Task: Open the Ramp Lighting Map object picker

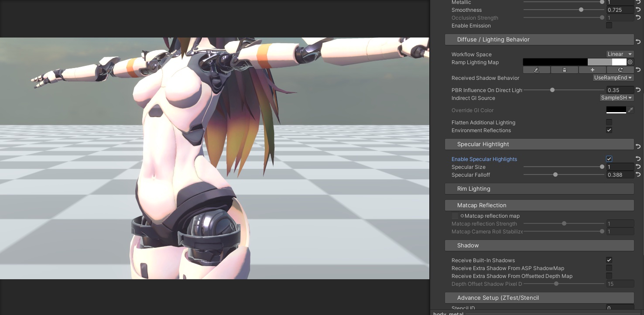Action: (x=630, y=62)
